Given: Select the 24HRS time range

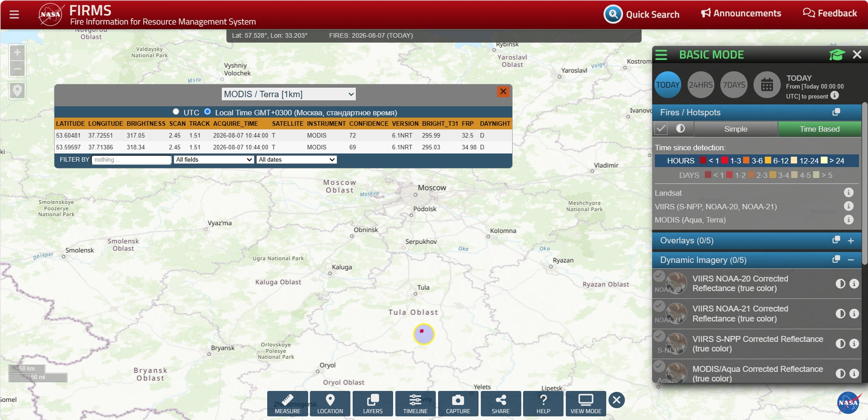Looking at the screenshot, I should 701,85.
